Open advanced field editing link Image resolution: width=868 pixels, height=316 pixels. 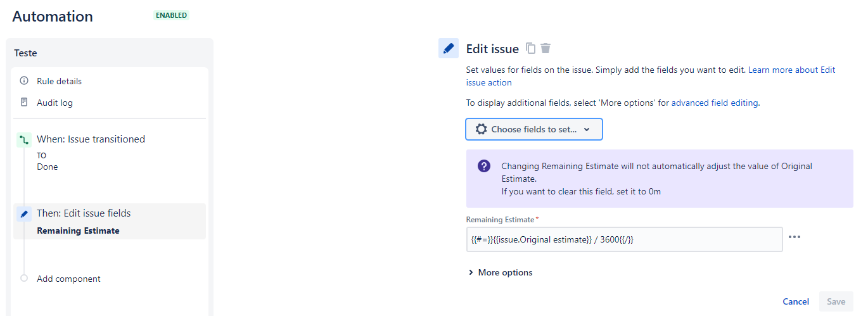[715, 103]
